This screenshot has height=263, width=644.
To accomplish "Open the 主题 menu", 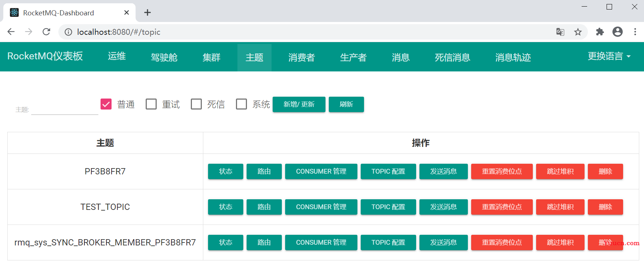I will tap(254, 58).
